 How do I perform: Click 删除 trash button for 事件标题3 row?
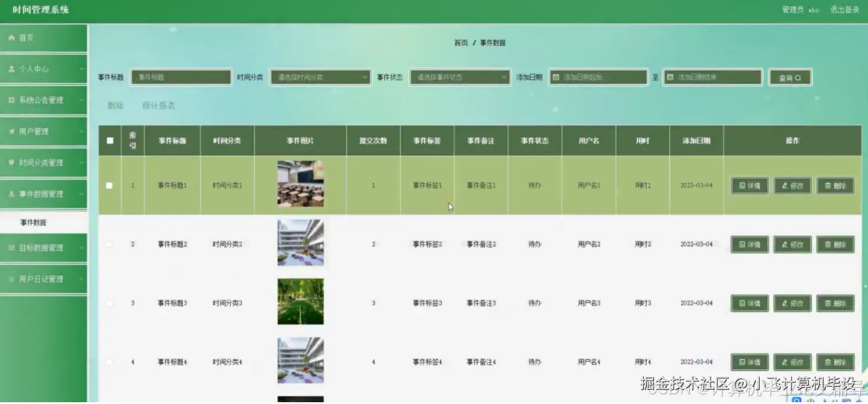point(835,304)
